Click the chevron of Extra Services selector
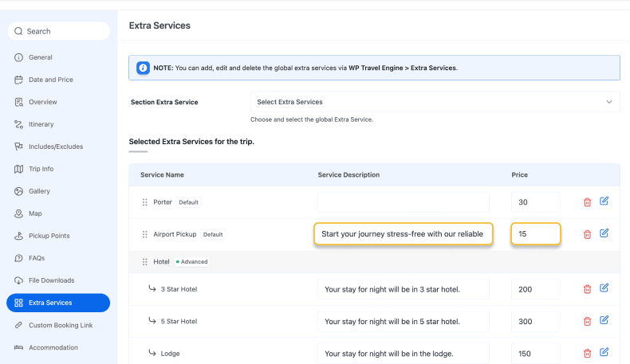This screenshot has width=630, height=364. coord(609,102)
